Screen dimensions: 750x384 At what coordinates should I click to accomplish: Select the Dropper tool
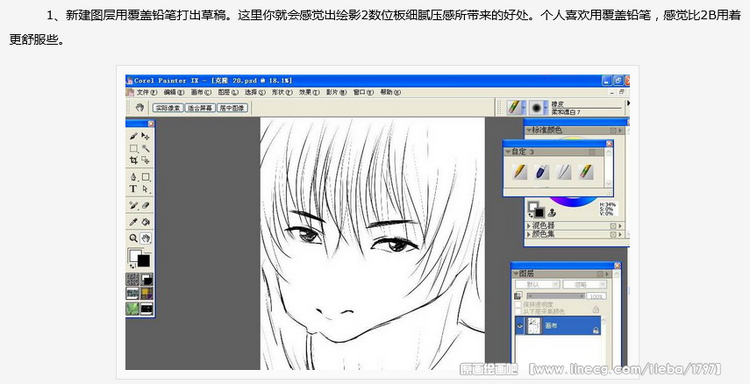[133, 221]
